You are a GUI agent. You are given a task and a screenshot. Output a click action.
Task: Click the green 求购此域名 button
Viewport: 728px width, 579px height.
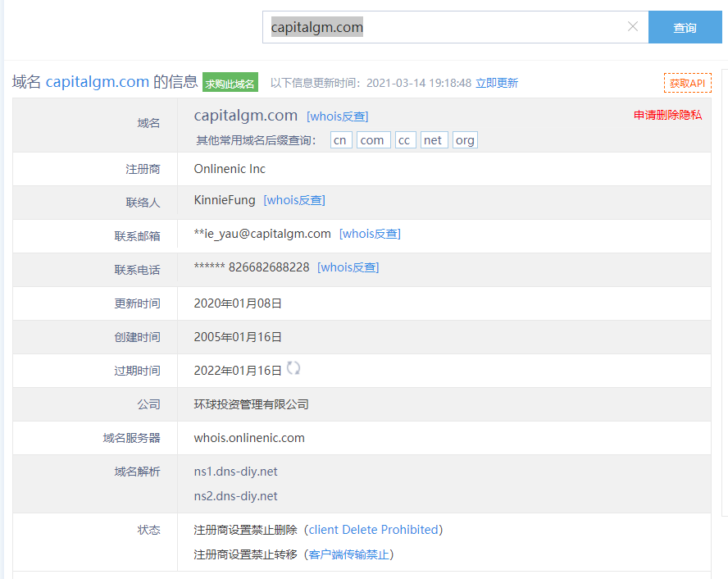coord(230,84)
